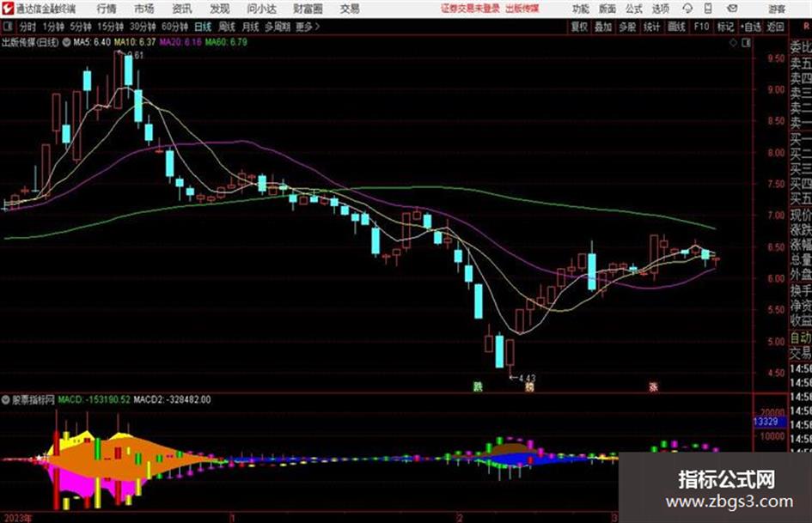Screen dimensions: 812x523
Task: Open the mobile phone icon in the title bar
Action: pos(708,9)
